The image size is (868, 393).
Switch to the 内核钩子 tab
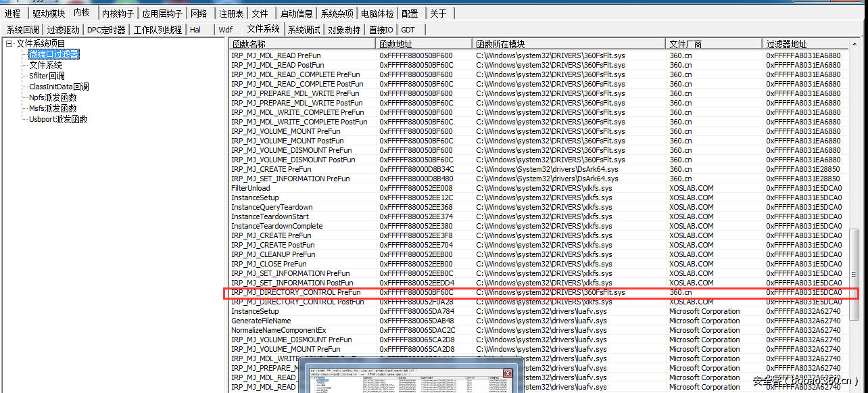coord(118,14)
